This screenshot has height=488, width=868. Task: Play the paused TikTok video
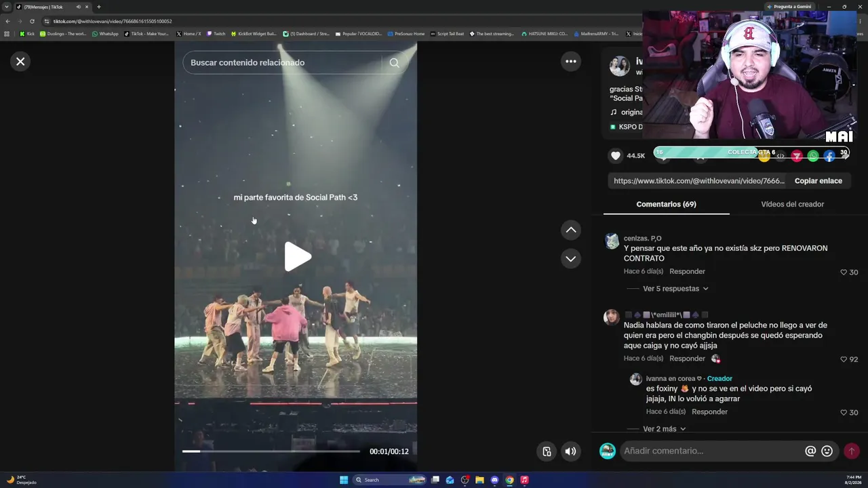[x=297, y=257]
